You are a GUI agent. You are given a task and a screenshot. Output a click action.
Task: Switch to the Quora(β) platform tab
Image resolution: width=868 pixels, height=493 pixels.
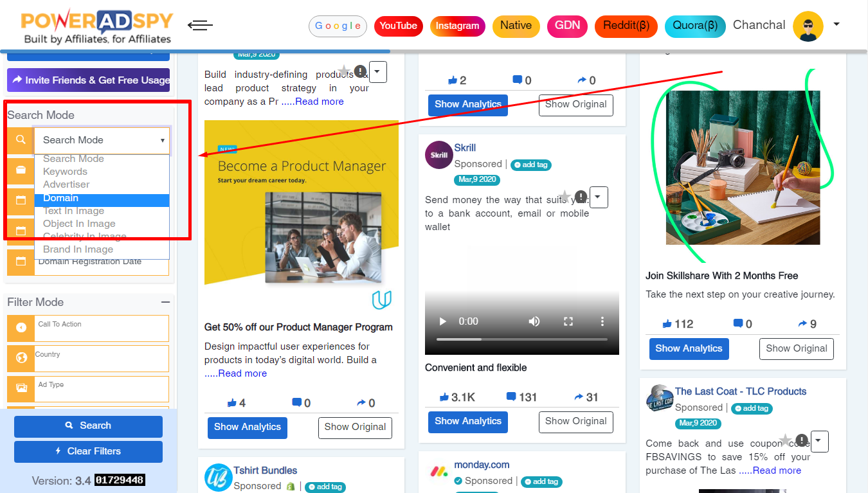[x=695, y=26]
